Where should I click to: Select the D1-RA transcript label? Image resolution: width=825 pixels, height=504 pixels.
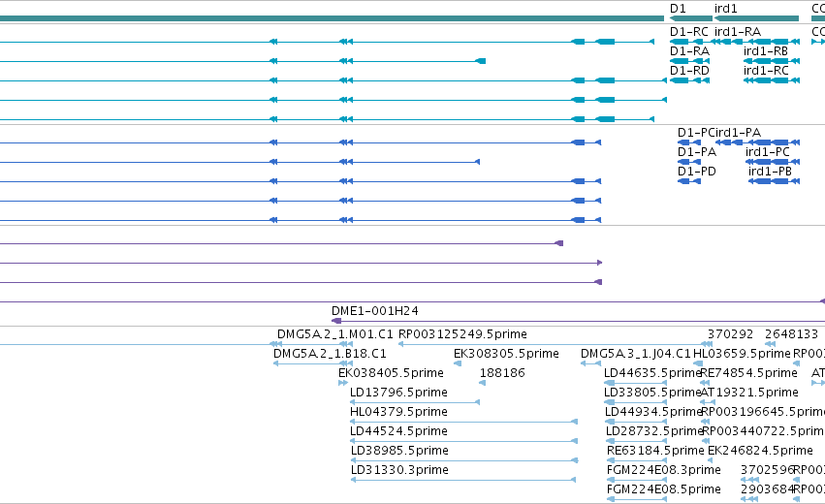689,51
